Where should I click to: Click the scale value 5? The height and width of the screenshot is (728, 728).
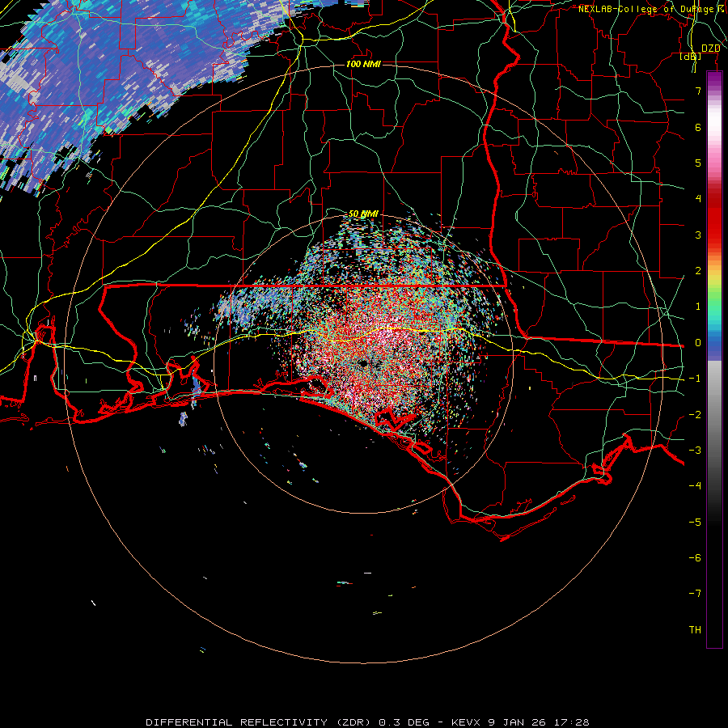pyautogui.click(x=698, y=163)
